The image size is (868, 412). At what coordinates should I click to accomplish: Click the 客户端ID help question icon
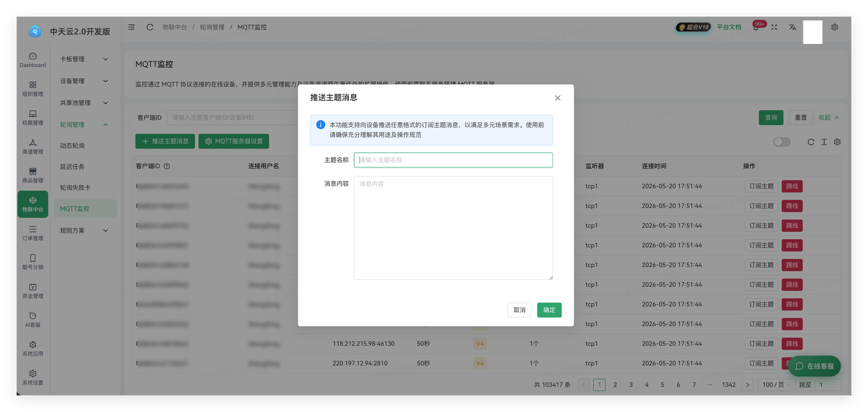(167, 166)
